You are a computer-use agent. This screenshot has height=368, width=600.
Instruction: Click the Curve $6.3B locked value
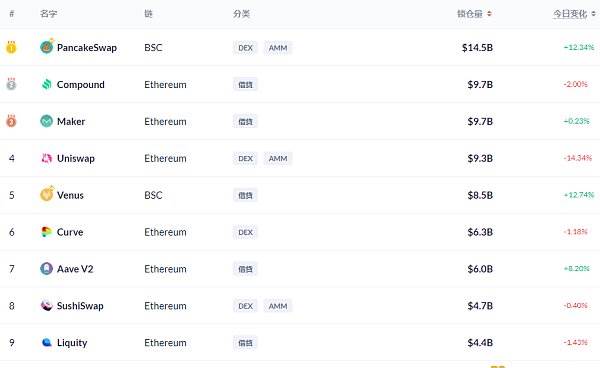point(480,232)
